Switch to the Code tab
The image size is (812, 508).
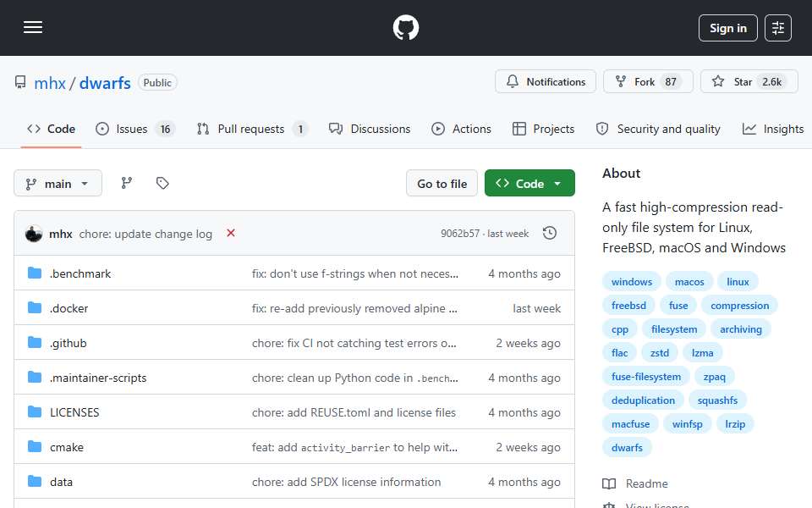tap(52, 129)
